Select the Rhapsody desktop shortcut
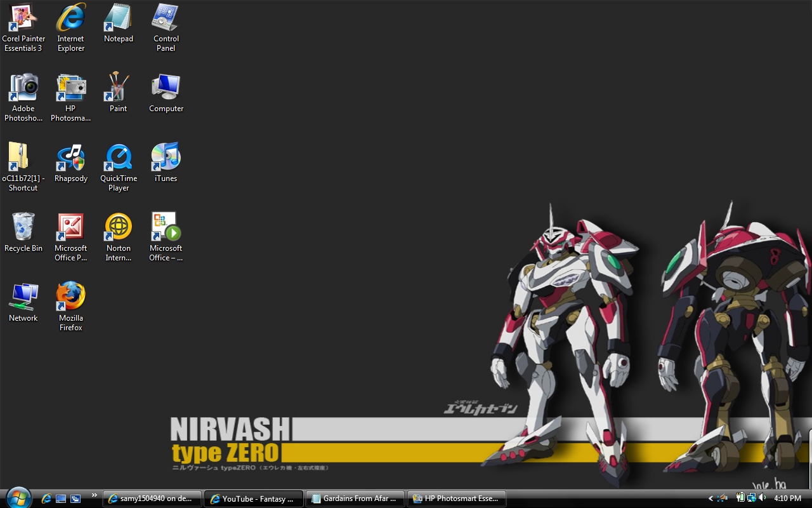 point(71,163)
